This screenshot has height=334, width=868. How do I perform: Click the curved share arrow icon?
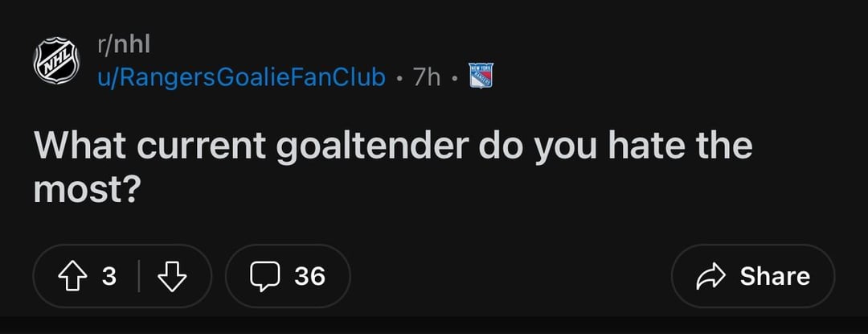click(710, 277)
